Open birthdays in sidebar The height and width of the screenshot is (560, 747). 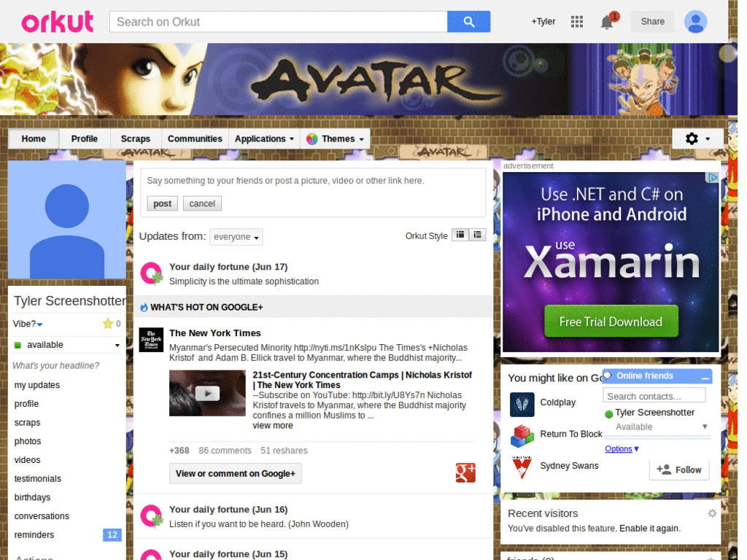click(x=32, y=497)
